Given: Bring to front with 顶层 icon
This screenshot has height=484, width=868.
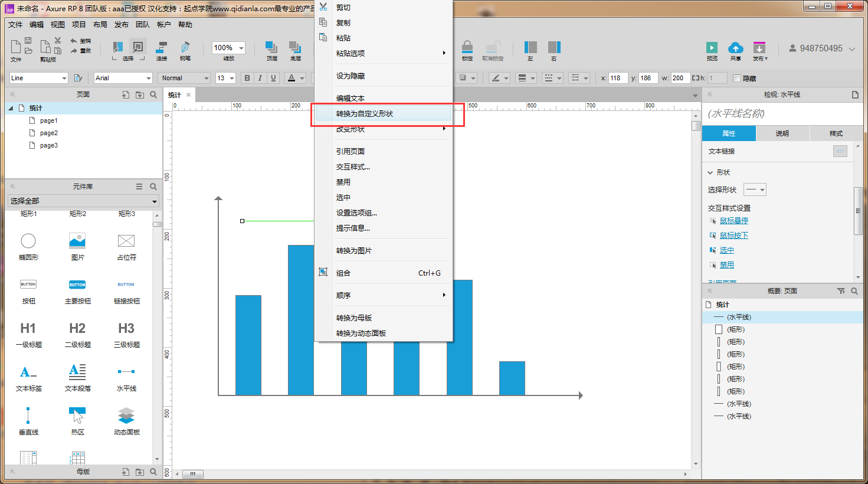Looking at the screenshot, I should 271,47.
